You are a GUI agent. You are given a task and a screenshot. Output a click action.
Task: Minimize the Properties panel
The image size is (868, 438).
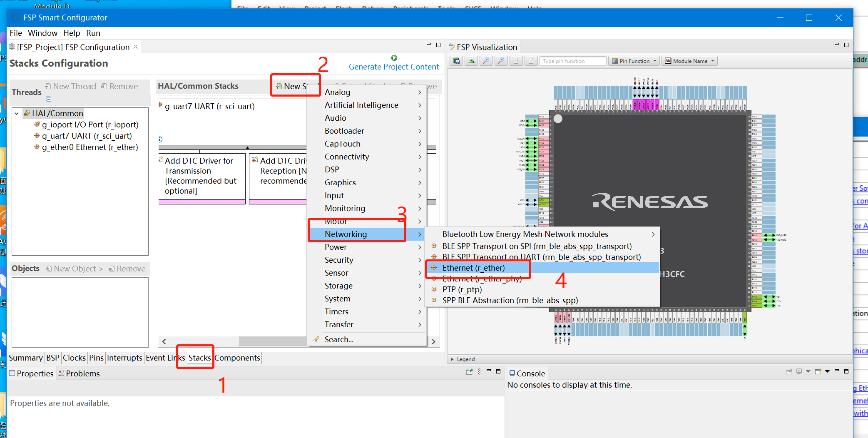click(489, 370)
